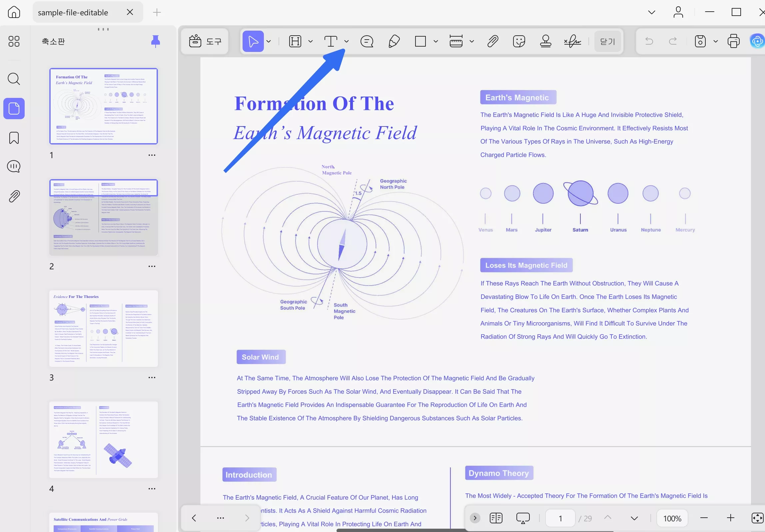Select the measurement ruler tool
The image size is (765, 532).
(456, 41)
